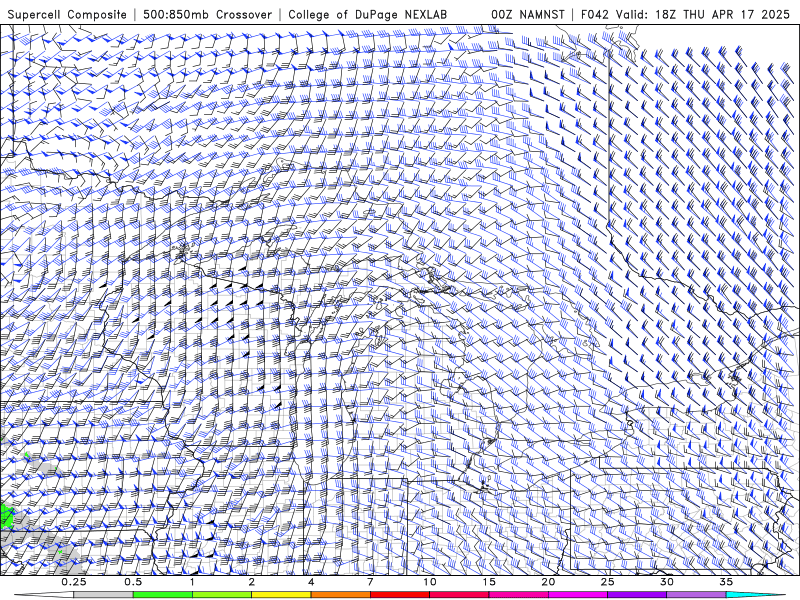Select the 35 legend value
The height and width of the screenshot is (600, 800).
click(726, 582)
